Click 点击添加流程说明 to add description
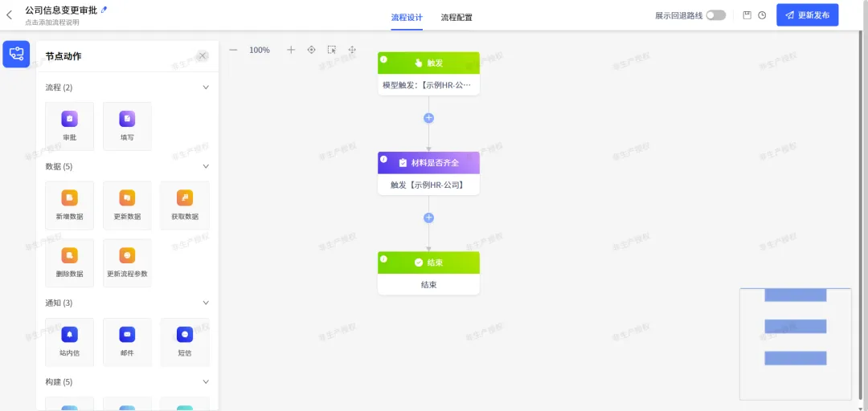This screenshot has height=411, width=868. (x=52, y=22)
